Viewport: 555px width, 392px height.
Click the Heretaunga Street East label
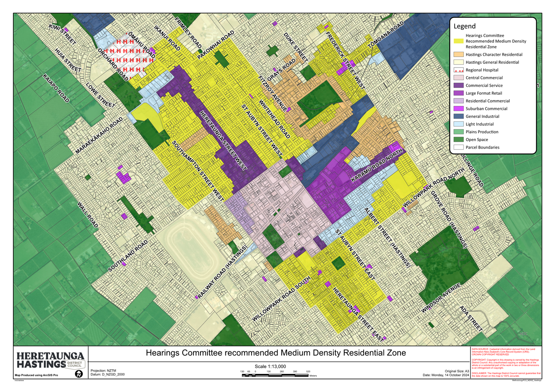tap(359, 314)
